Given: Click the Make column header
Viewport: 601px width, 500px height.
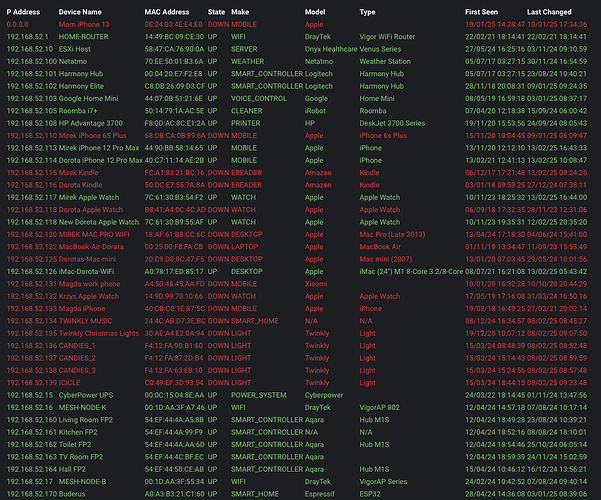Looking at the screenshot, I should (240, 12).
